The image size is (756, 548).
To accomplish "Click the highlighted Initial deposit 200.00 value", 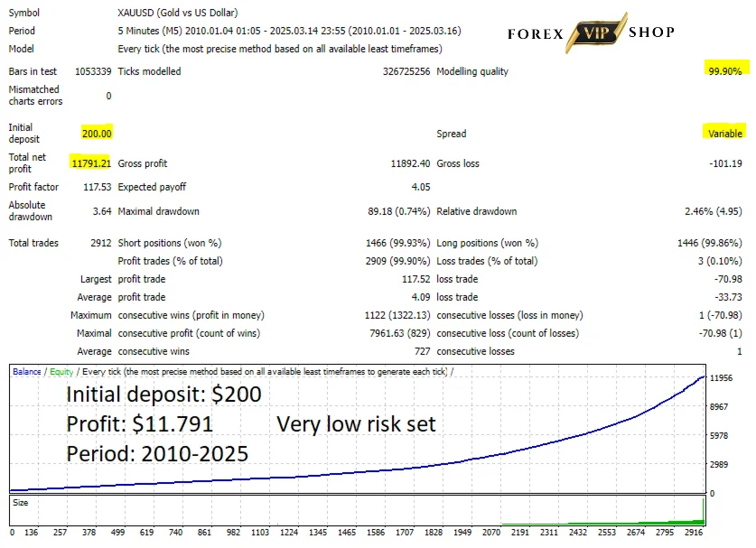I will click(97, 133).
